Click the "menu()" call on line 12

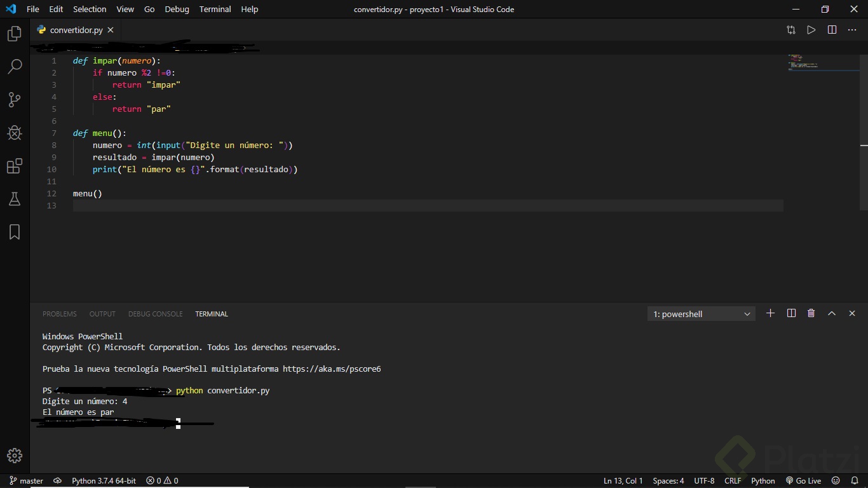click(87, 194)
